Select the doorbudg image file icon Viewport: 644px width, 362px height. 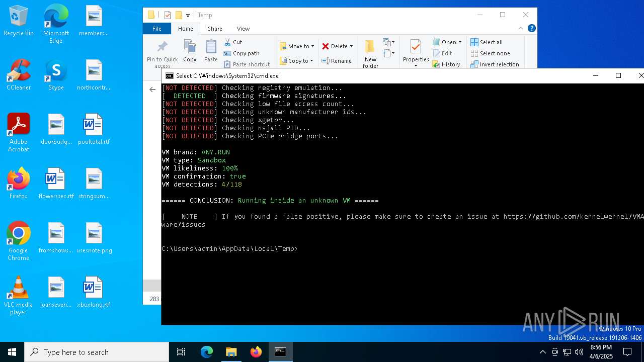56,129
